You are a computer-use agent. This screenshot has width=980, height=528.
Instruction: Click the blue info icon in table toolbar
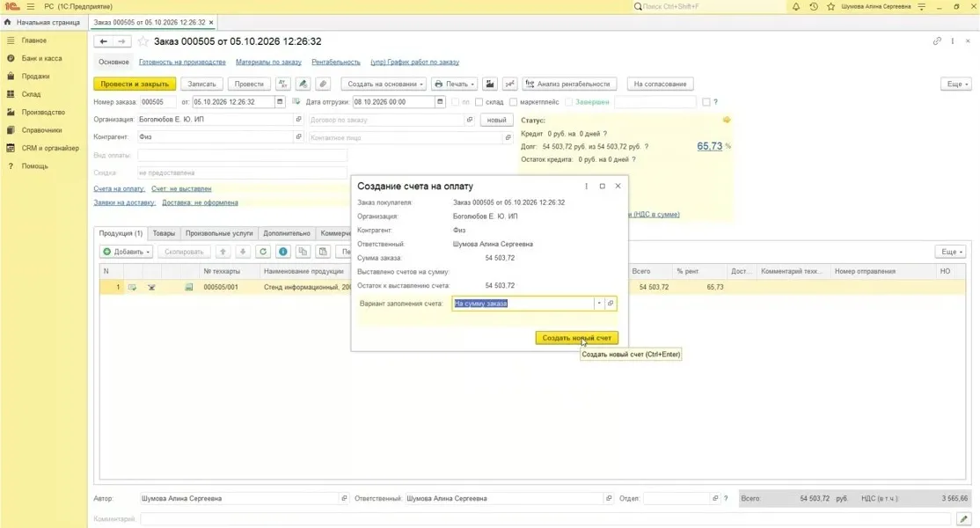click(x=283, y=252)
